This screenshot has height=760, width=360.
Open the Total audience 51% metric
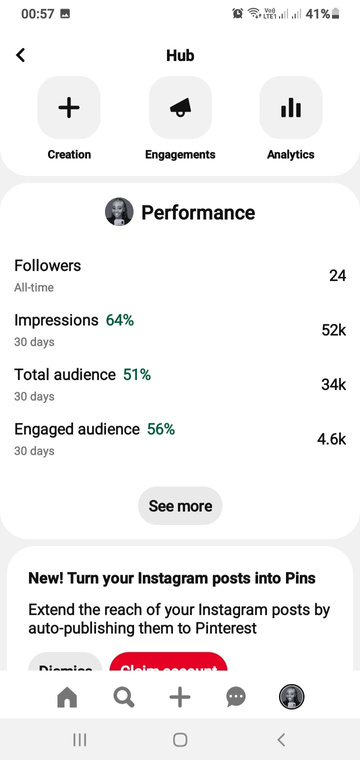[x=180, y=384]
